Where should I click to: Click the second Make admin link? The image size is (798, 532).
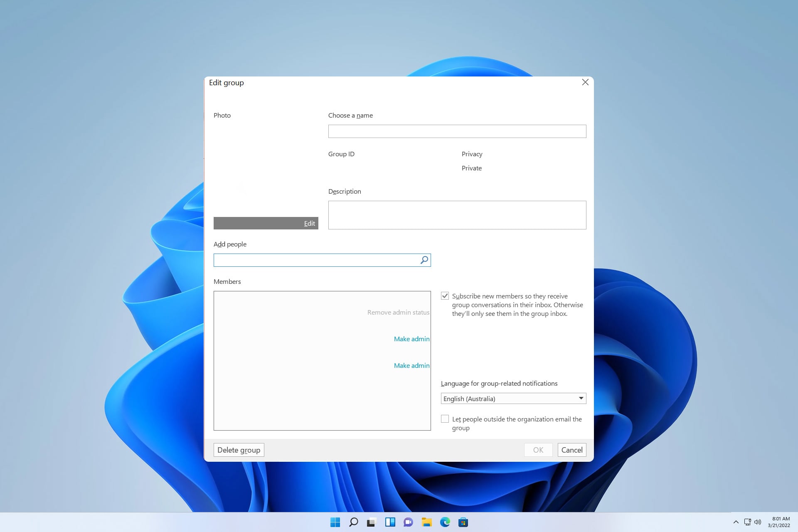click(x=411, y=366)
